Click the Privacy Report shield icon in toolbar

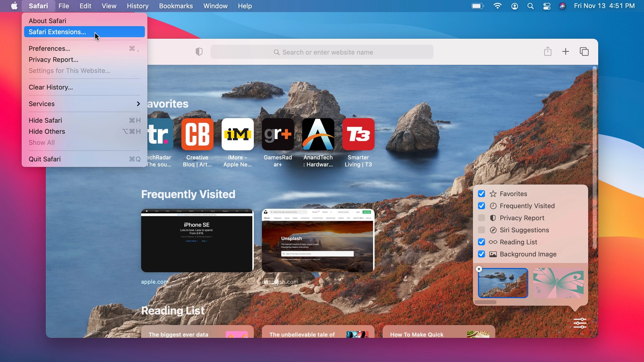point(199,52)
